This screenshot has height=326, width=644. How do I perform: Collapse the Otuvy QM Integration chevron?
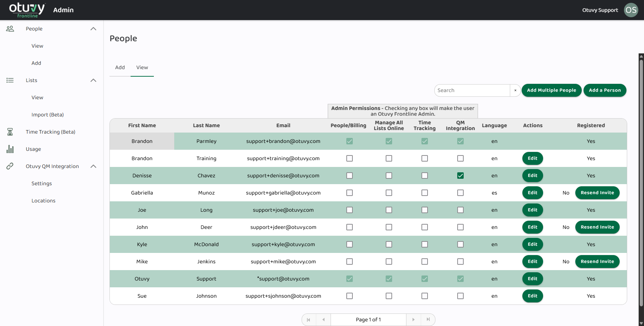93,166
